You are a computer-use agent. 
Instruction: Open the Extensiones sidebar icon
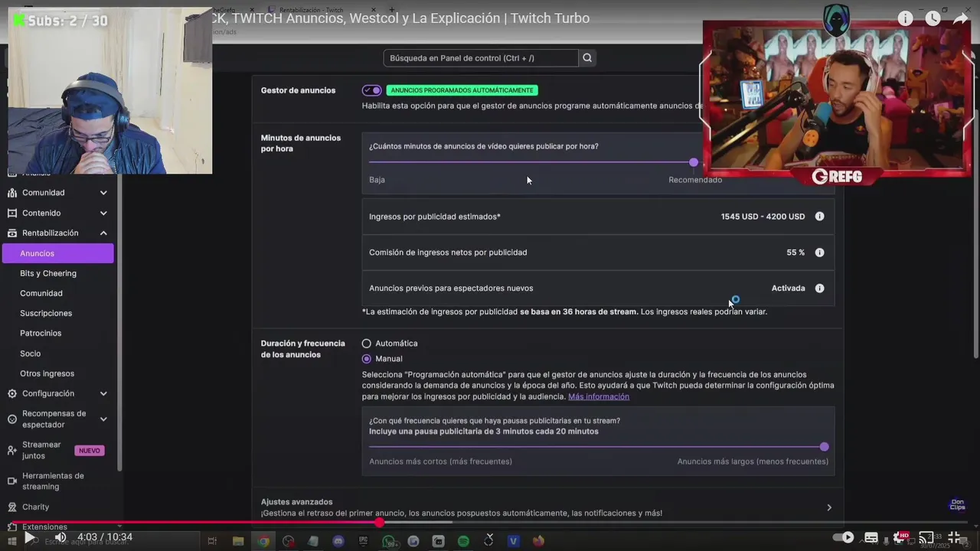point(11,527)
